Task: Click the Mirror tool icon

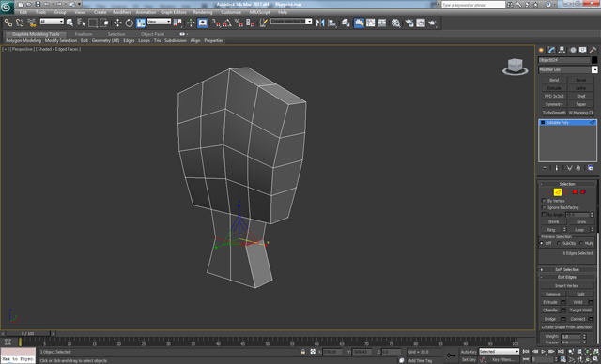Action: tap(320, 23)
